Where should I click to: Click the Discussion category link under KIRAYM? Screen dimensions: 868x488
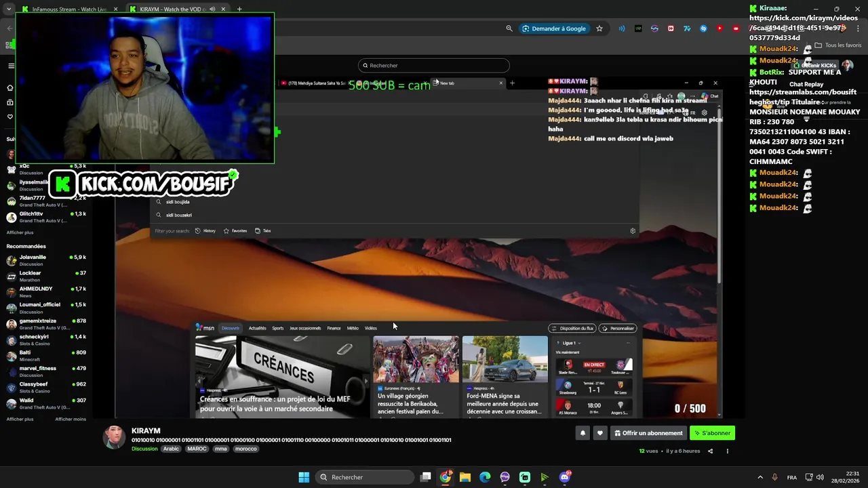[x=144, y=449]
